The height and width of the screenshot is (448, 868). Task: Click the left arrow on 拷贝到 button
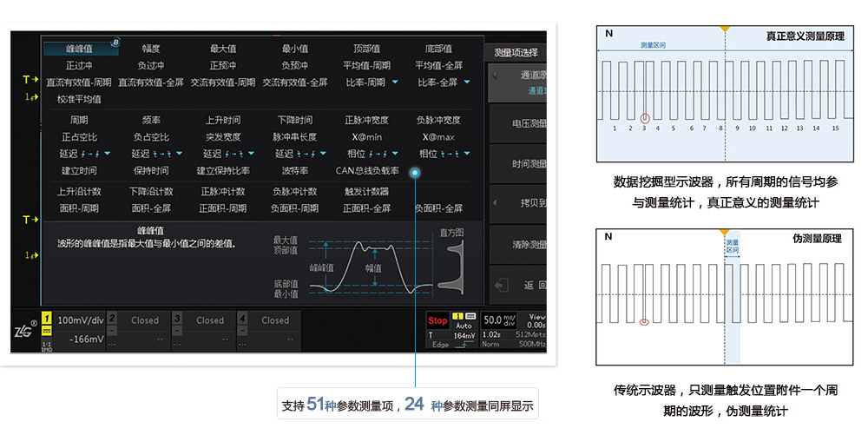click(x=495, y=202)
